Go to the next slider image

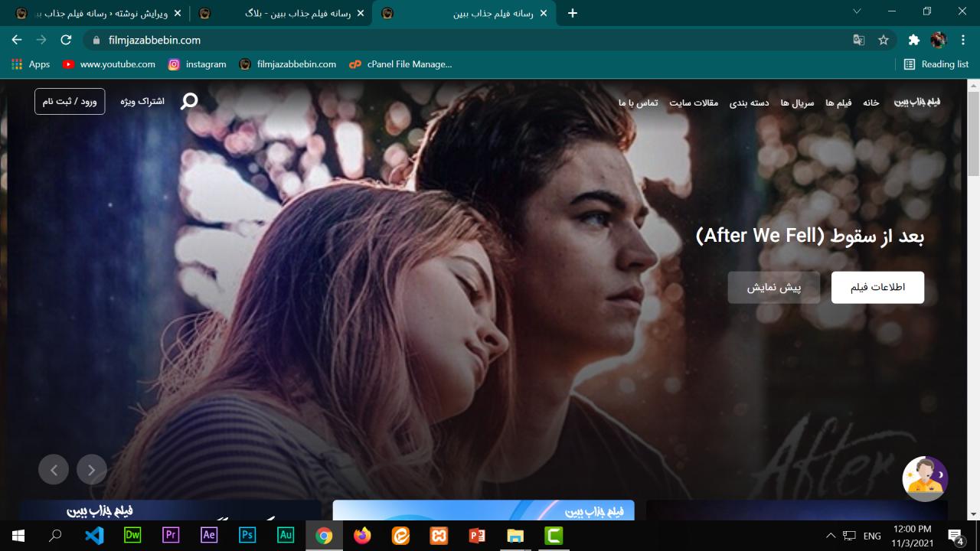(92, 470)
